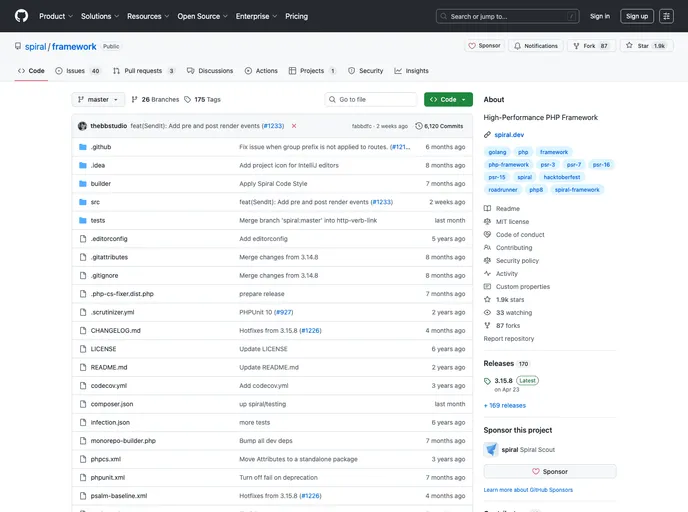The width and height of the screenshot is (688, 512).
Task: Focus the Search or jump to field
Action: click(x=507, y=16)
